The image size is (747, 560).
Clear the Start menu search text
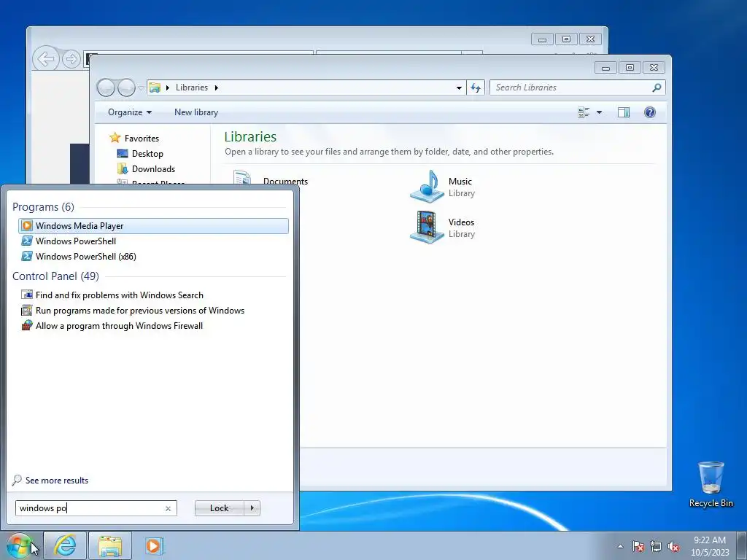tap(168, 508)
